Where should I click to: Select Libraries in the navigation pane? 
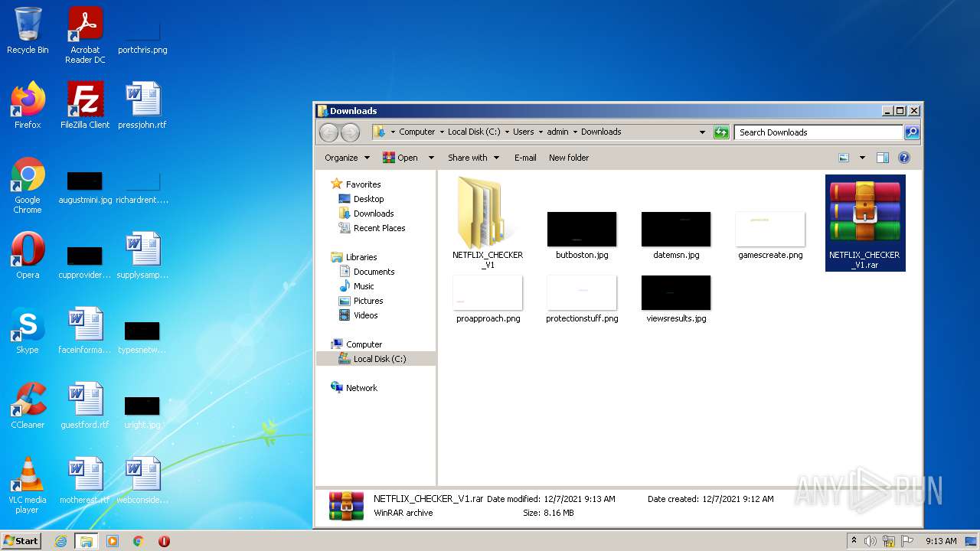(x=361, y=257)
